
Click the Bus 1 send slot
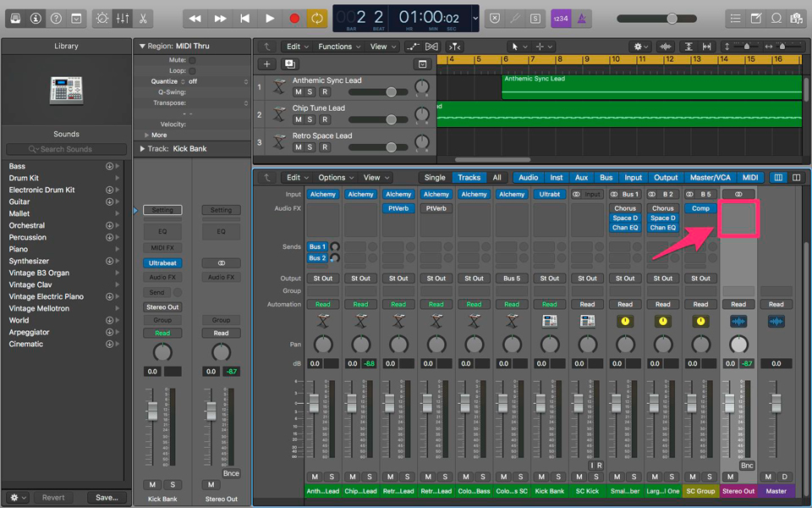[x=317, y=246]
